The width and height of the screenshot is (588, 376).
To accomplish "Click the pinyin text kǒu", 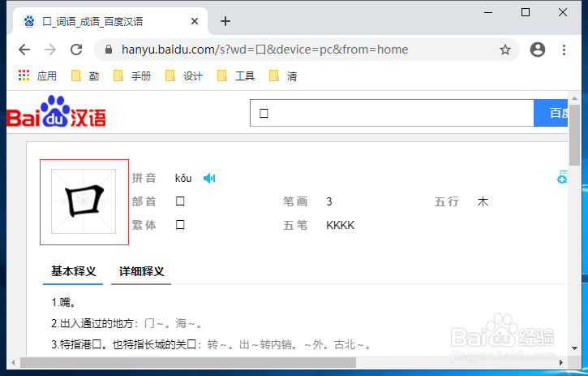I will [183, 178].
